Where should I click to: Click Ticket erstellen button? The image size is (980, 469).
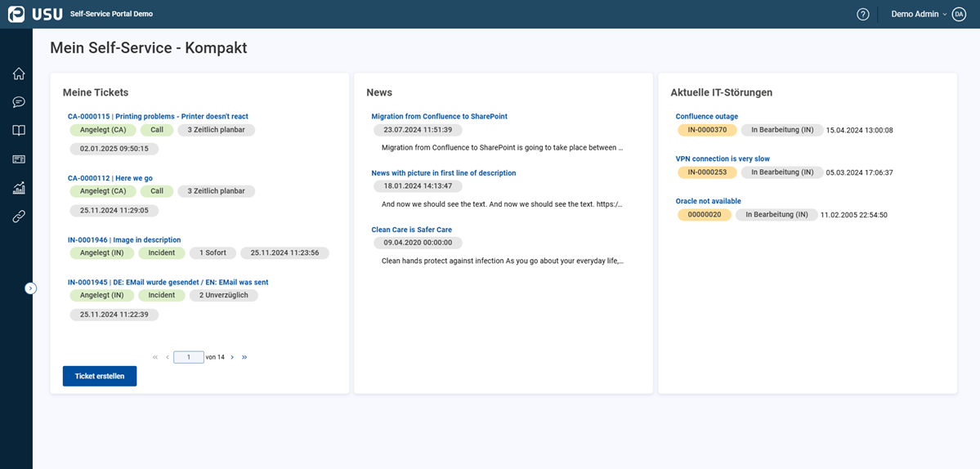[x=100, y=376]
